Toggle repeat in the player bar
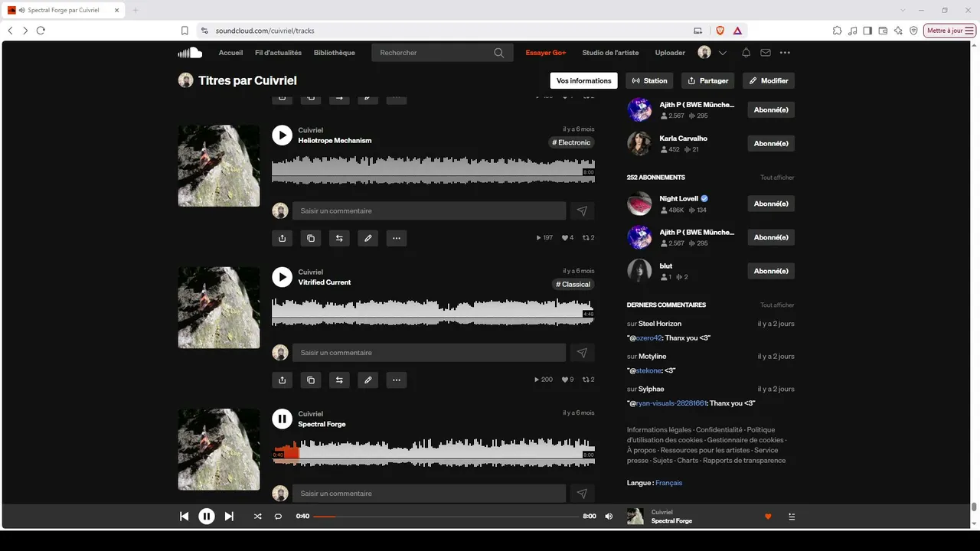 pyautogui.click(x=278, y=517)
